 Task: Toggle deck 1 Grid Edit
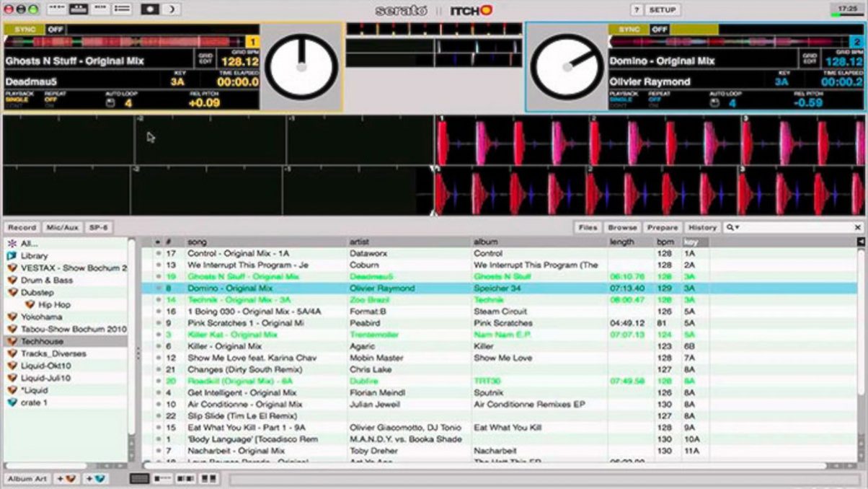click(x=204, y=59)
